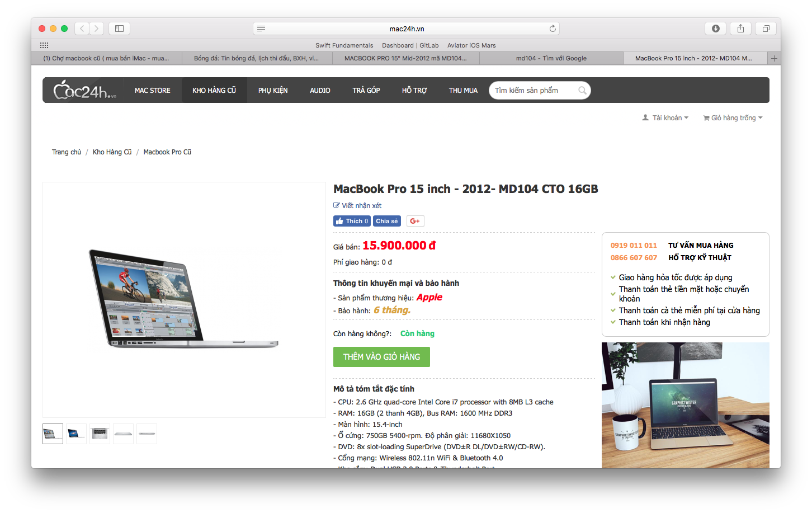Open the PHỤ KIỆN menu item

[x=273, y=90]
